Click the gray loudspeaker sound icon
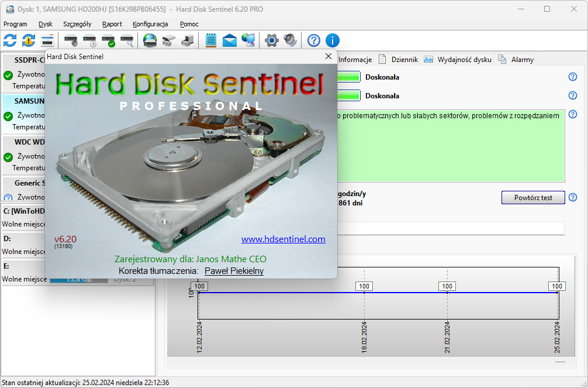Screen dimensions: 588x388 [290, 40]
